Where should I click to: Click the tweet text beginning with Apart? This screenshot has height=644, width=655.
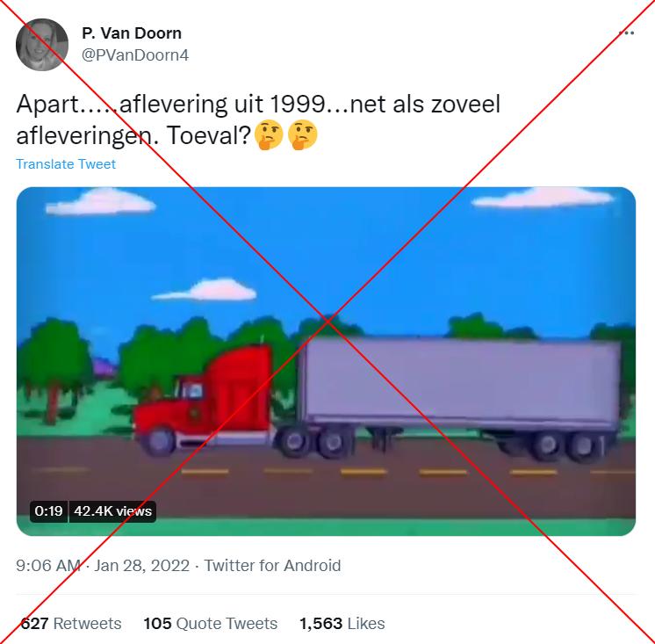[258, 119]
